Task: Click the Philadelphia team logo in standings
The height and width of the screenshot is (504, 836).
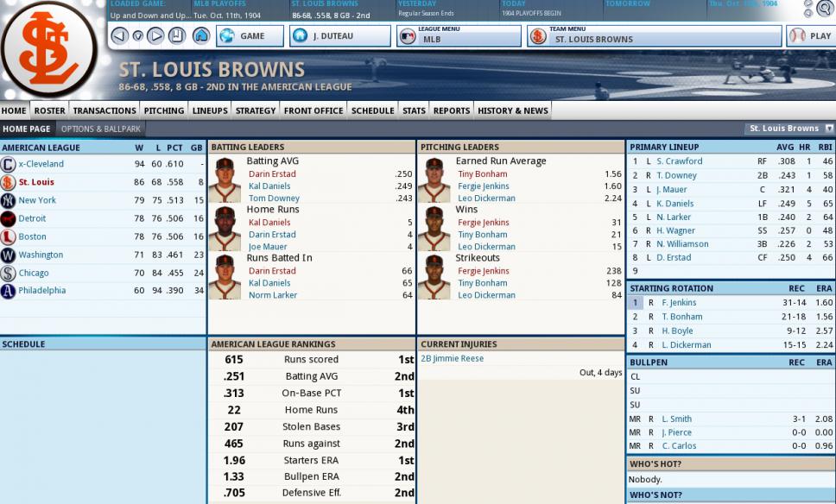Action: (x=8, y=291)
